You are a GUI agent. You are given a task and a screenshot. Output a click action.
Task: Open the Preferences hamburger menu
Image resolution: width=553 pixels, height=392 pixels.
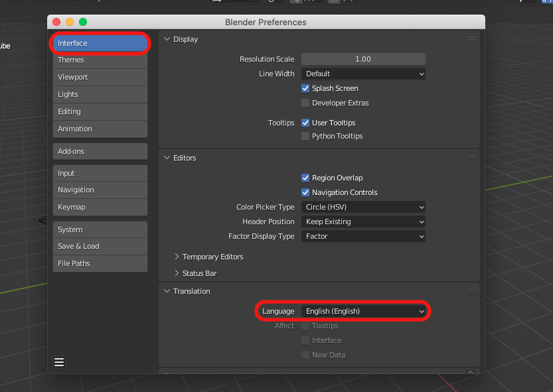point(59,362)
